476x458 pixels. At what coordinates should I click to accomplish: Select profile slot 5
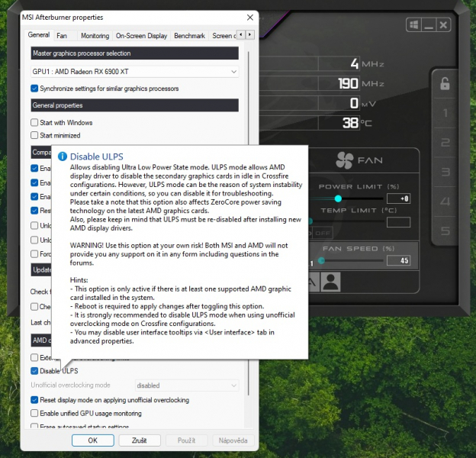pyautogui.click(x=445, y=231)
